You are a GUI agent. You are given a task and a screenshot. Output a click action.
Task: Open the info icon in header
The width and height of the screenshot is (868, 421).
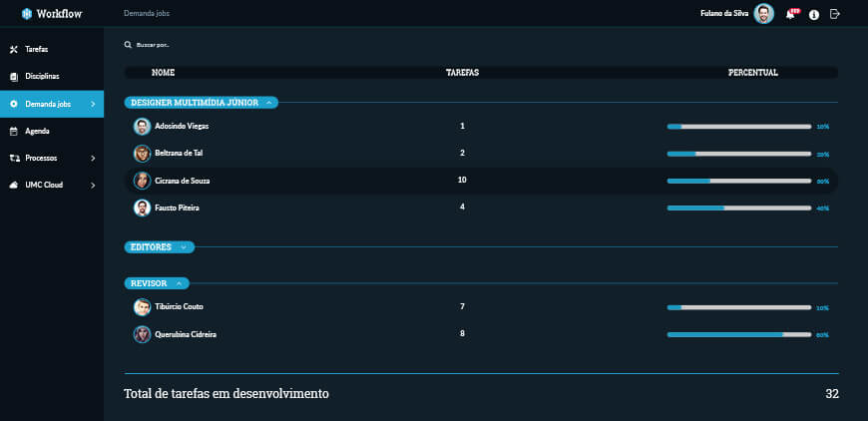coord(814,14)
